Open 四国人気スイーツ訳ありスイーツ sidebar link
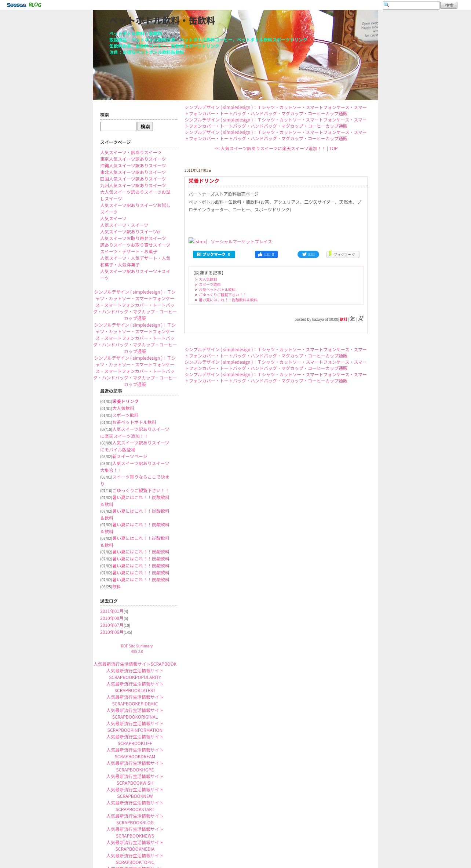The image size is (471, 868). point(133,179)
